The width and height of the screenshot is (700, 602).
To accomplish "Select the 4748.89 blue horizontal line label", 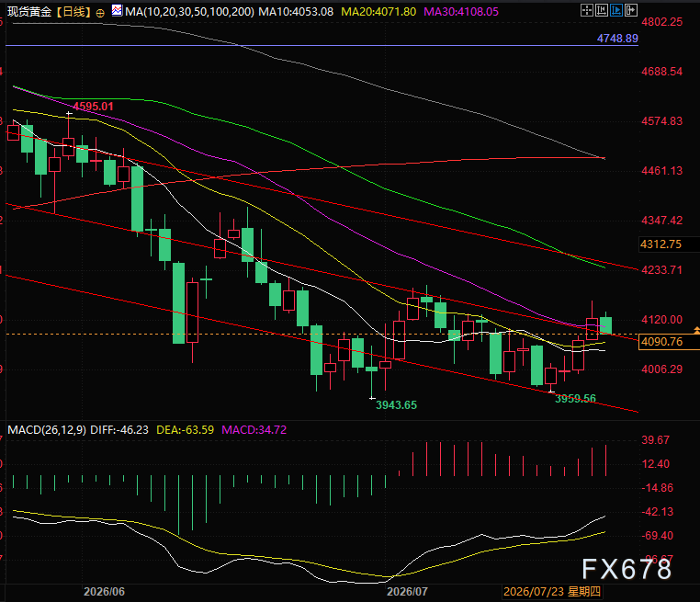I will (617, 39).
